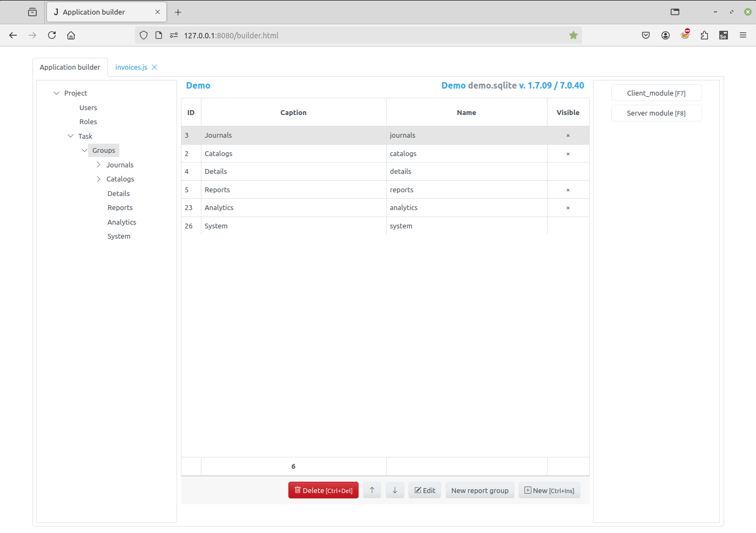
Task: Go to browser home page
Action: pos(71,35)
